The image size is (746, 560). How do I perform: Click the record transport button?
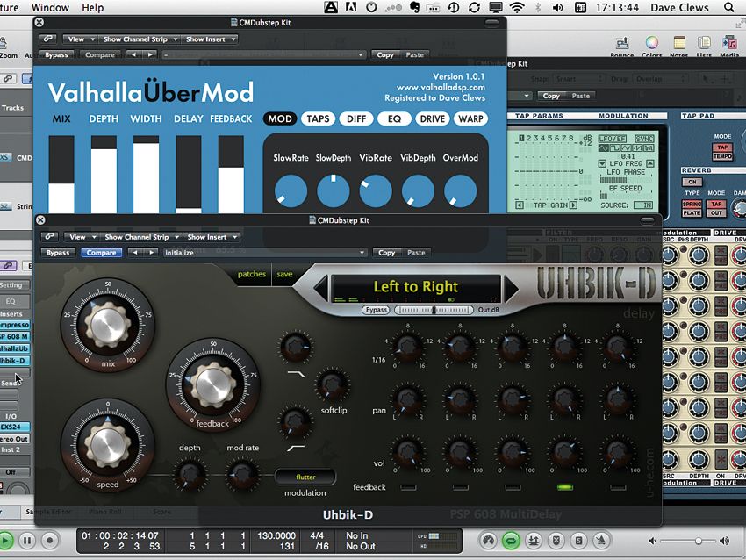(x=49, y=541)
